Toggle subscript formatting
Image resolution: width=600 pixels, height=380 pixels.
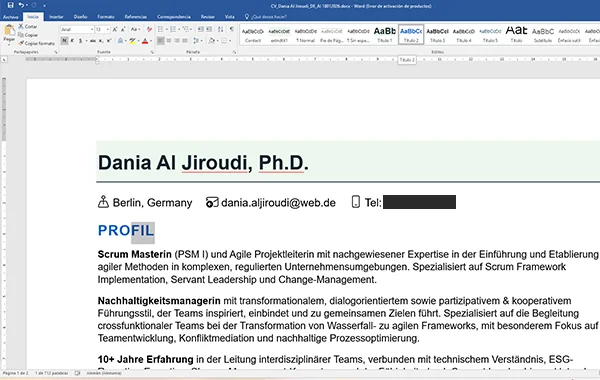[101, 41]
